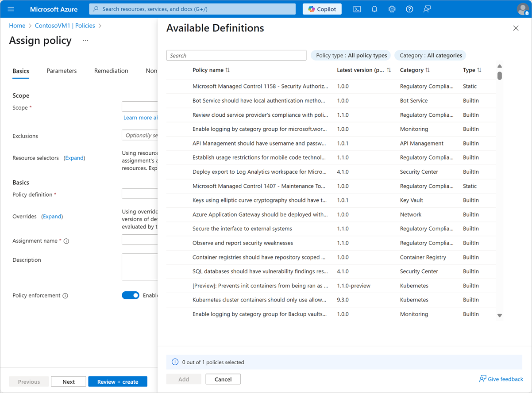The width and height of the screenshot is (532, 393).
Task: Sort by Latest version column
Action: pyautogui.click(x=364, y=70)
